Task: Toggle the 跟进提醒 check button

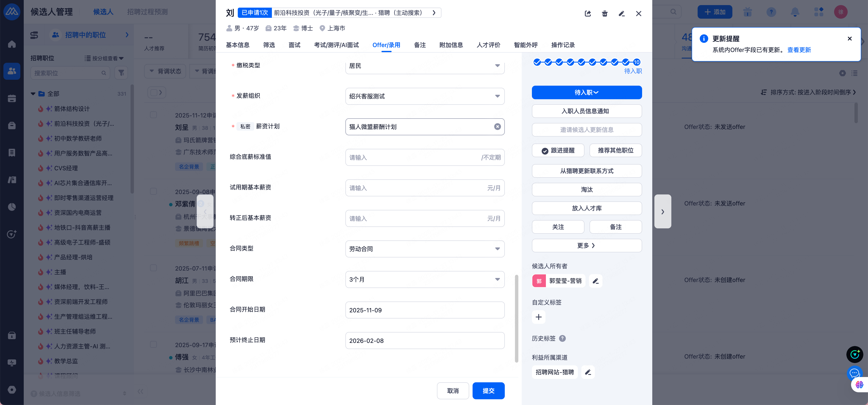Action: click(558, 150)
